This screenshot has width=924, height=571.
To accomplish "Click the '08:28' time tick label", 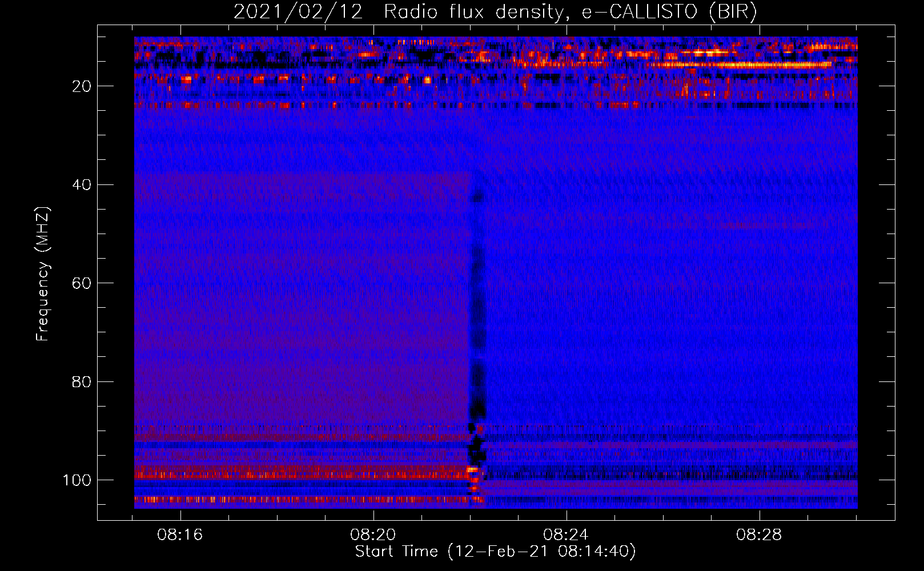I will [759, 535].
